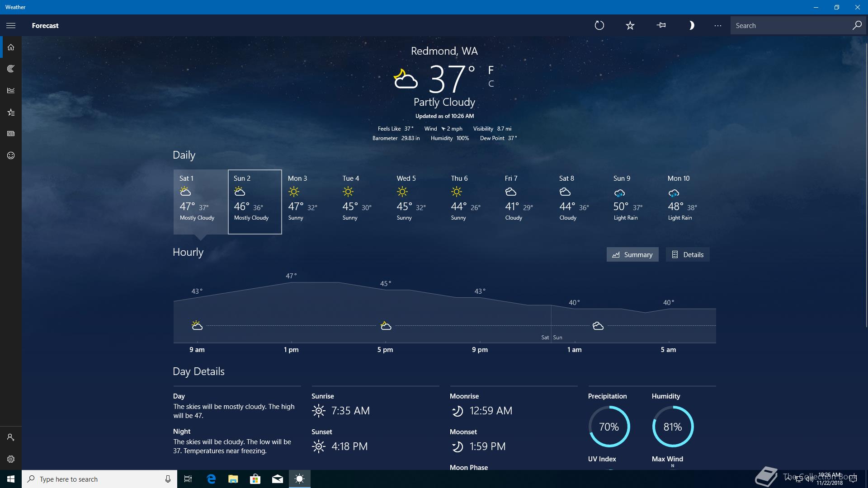Select the Sun 2 daily forecast
Screen dimensions: 868x488
tap(255, 202)
